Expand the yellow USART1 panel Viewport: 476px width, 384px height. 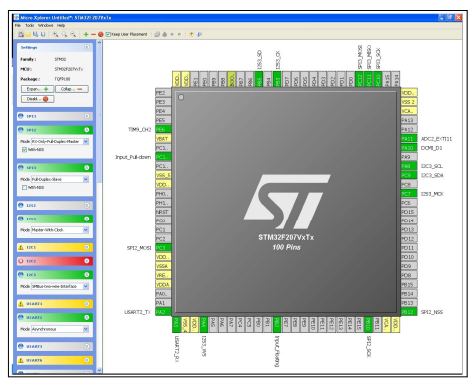click(x=87, y=304)
